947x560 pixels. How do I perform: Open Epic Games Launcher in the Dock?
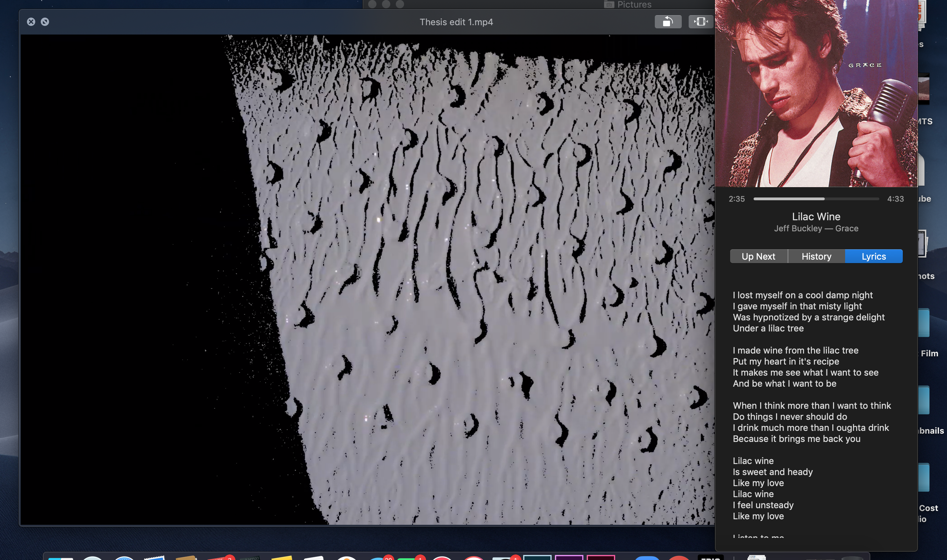(x=710, y=558)
